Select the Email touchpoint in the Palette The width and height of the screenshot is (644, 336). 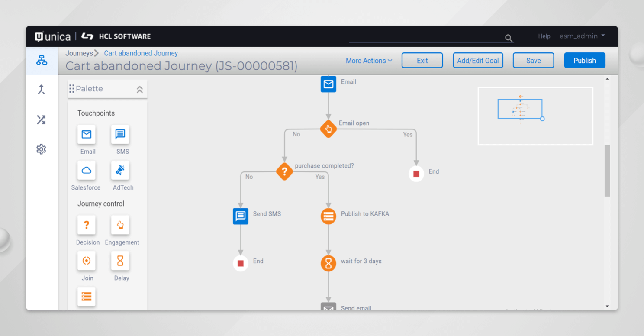click(x=86, y=135)
